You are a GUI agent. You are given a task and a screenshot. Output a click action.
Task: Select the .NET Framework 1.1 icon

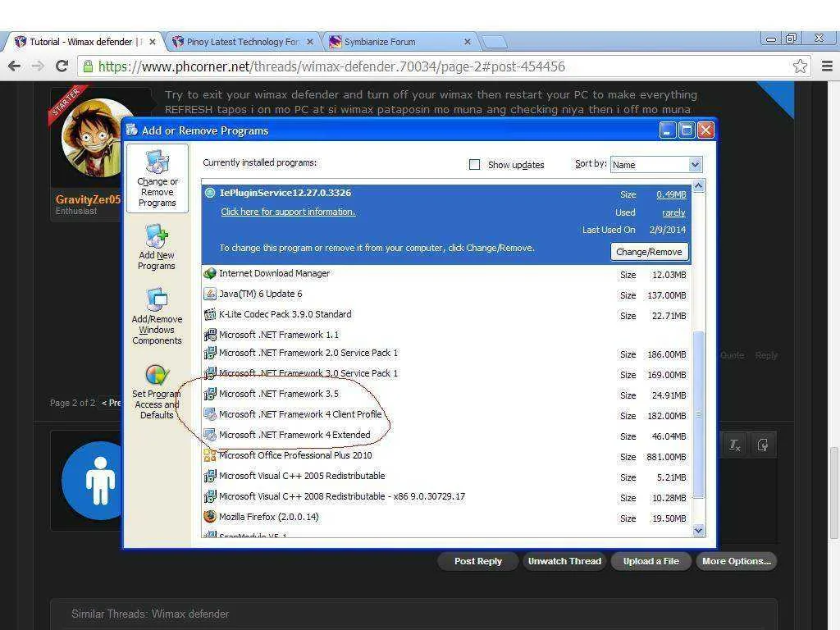210,336
